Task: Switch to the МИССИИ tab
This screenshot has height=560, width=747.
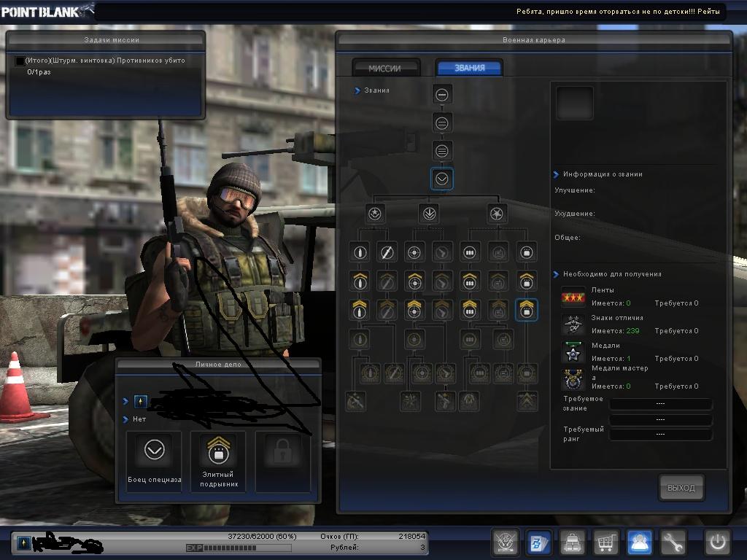Action: (x=385, y=68)
